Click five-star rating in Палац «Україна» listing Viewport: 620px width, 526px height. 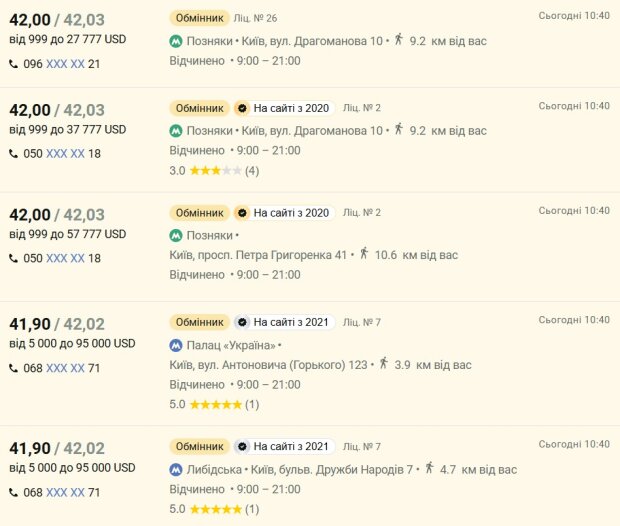click(x=214, y=405)
